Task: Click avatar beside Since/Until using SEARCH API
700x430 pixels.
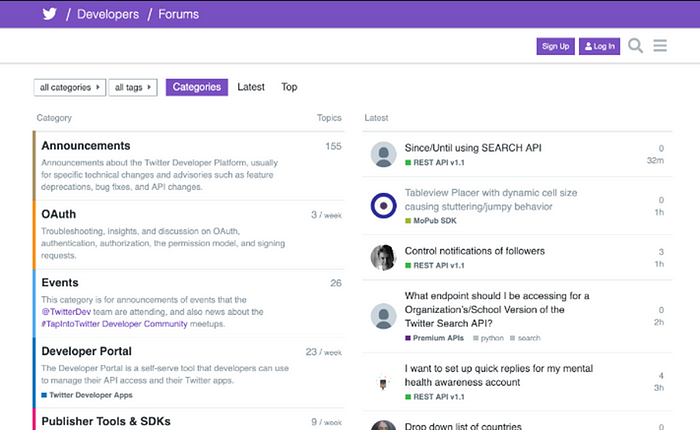Action: [x=383, y=154]
